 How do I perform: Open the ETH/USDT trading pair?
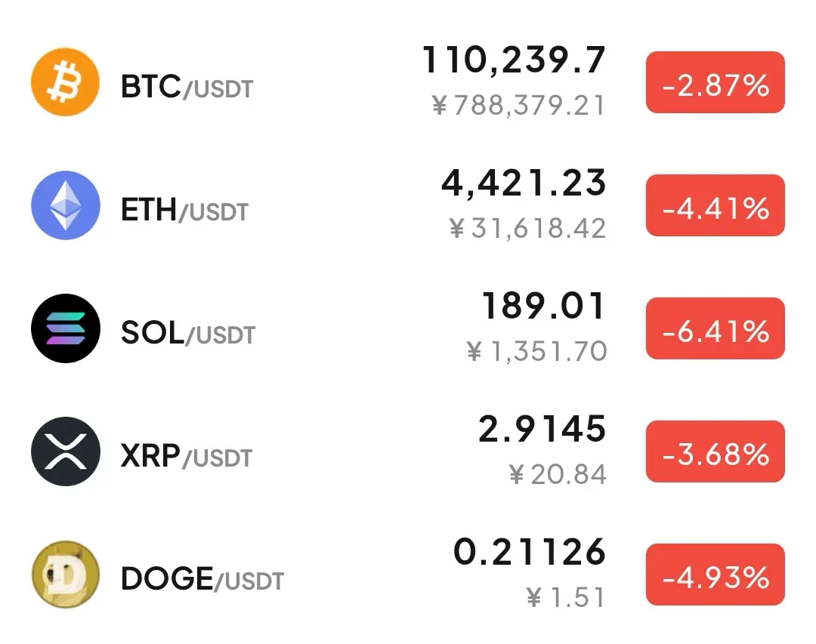(x=185, y=210)
